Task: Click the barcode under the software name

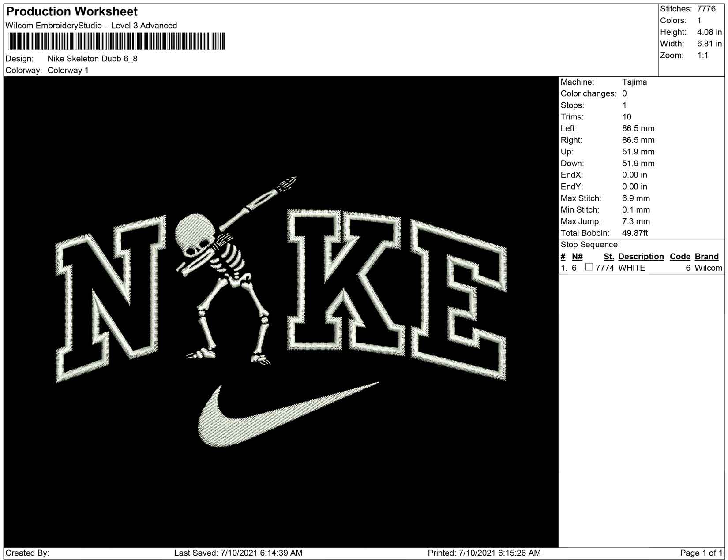Action: click(116, 42)
